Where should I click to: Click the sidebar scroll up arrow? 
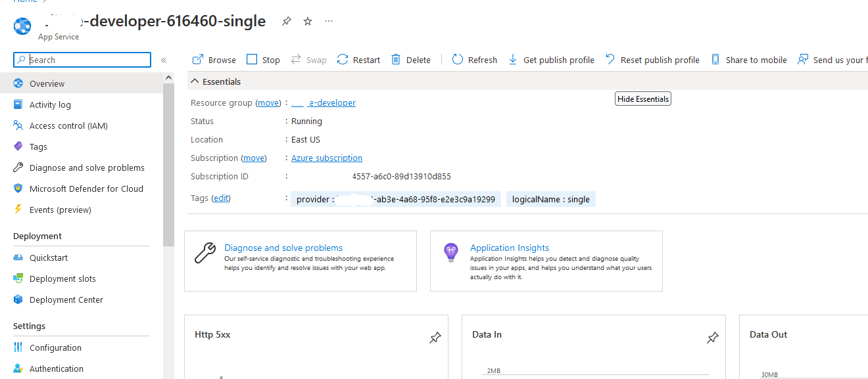pos(169,78)
